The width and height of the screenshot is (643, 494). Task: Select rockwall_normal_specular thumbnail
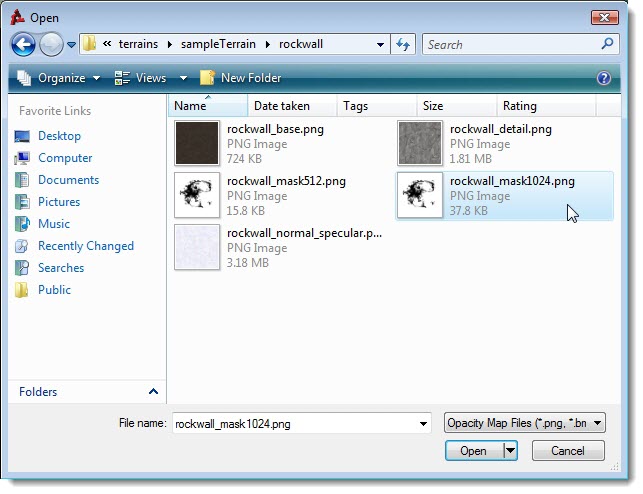tap(197, 247)
